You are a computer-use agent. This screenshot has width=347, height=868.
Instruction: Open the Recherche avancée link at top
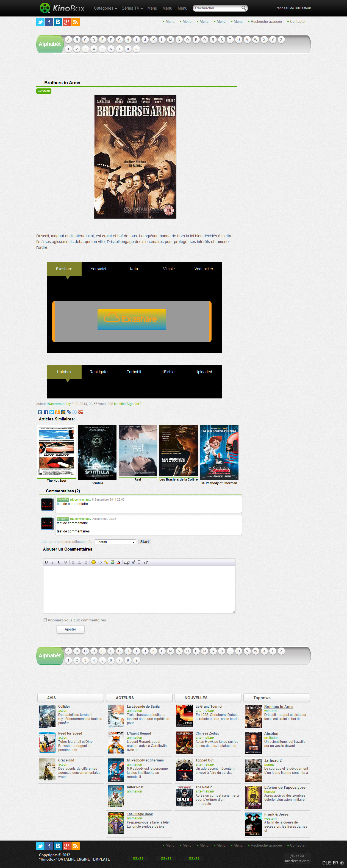(266, 22)
